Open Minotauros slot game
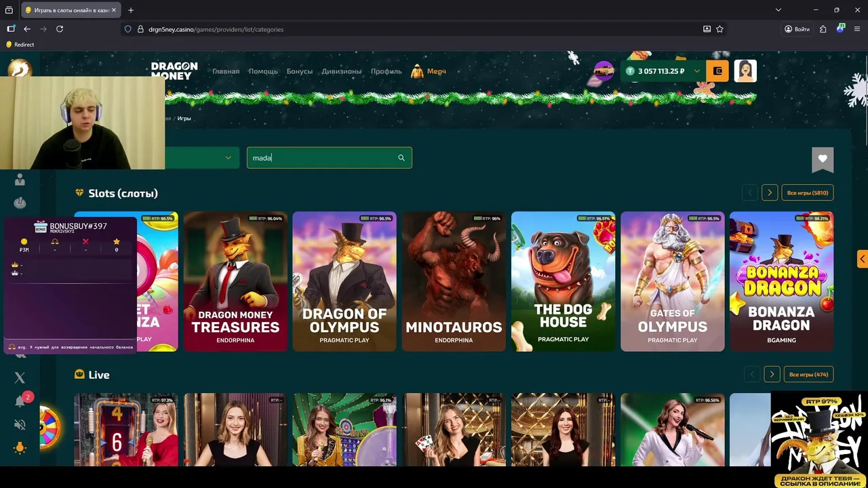The width and height of the screenshot is (868, 488). (x=454, y=281)
